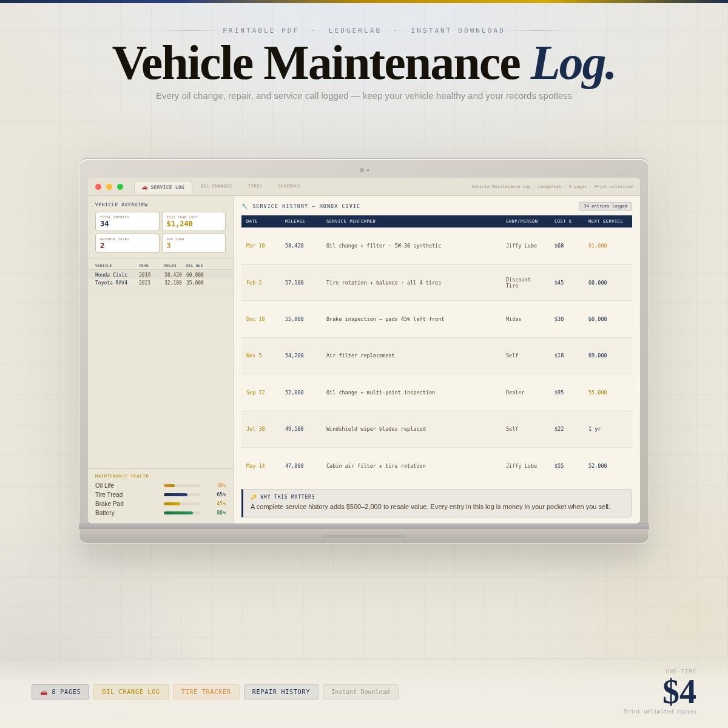
Task: Click the May 14 date cell
Action: point(255,466)
